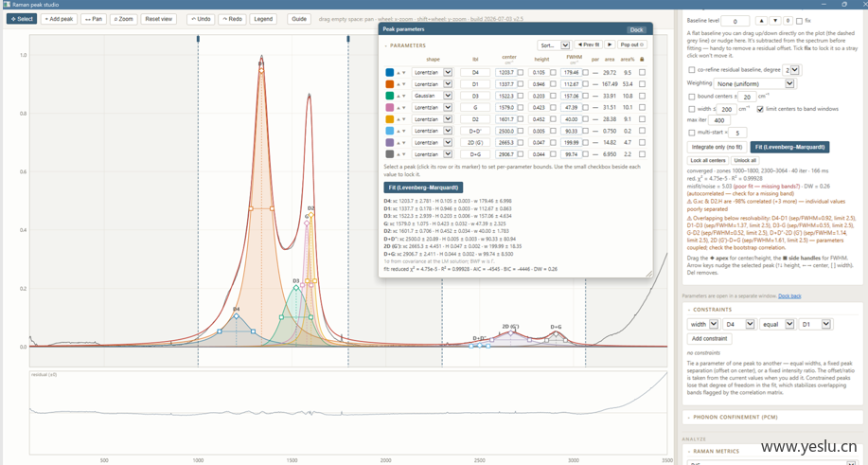Go back using Prev fit arrow
This screenshot has height=465, width=868.
[x=588, y=45]
